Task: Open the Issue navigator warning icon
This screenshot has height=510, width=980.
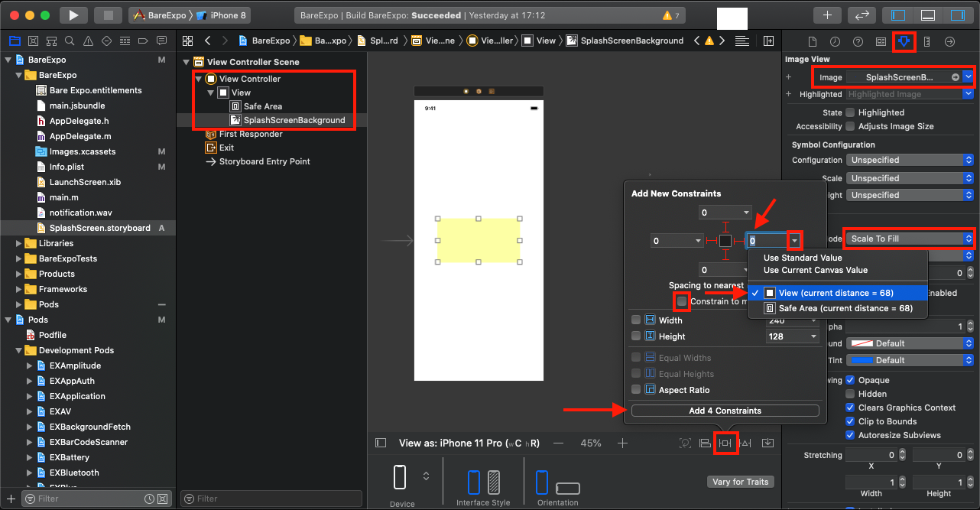Action: (x=88, y=41)
